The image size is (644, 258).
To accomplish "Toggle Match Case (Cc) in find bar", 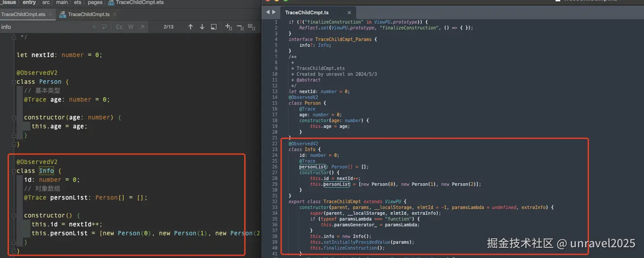I will click(119, 27).
